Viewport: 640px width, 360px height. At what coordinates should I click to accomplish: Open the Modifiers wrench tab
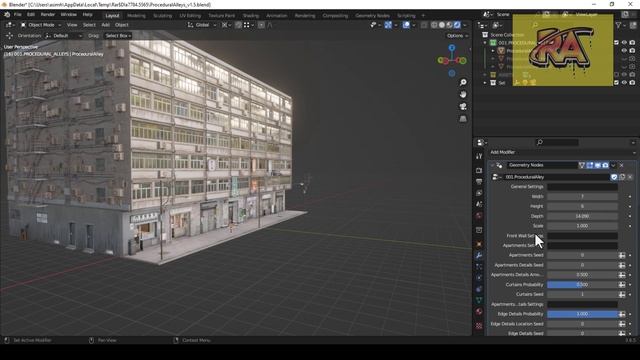tap(479, 256)
